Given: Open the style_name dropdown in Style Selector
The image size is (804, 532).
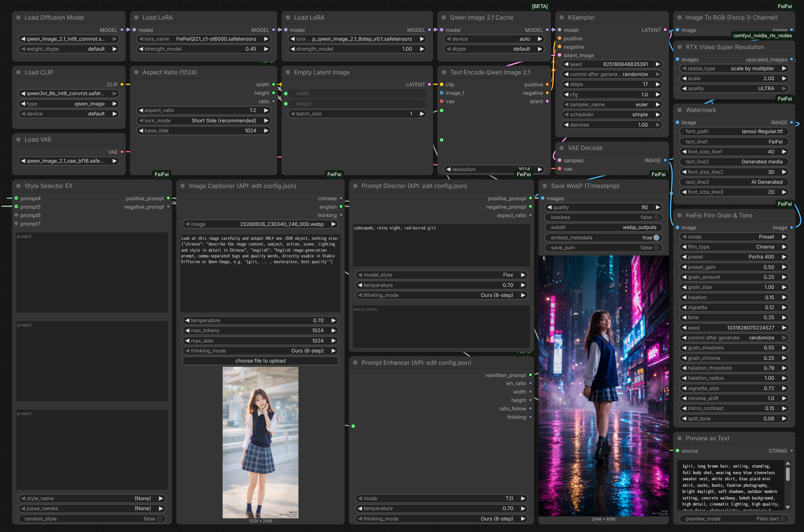Looking at the screenshot, I should [x=92, y=499].
